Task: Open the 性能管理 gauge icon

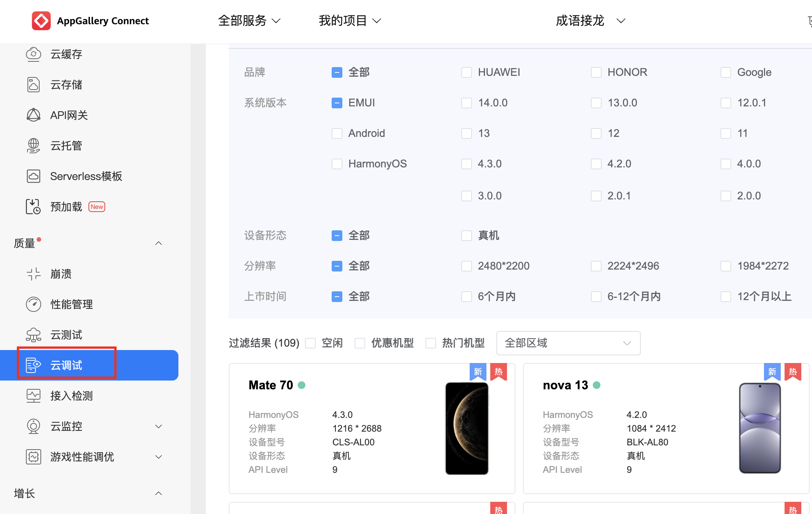Action: click(34, 304)
